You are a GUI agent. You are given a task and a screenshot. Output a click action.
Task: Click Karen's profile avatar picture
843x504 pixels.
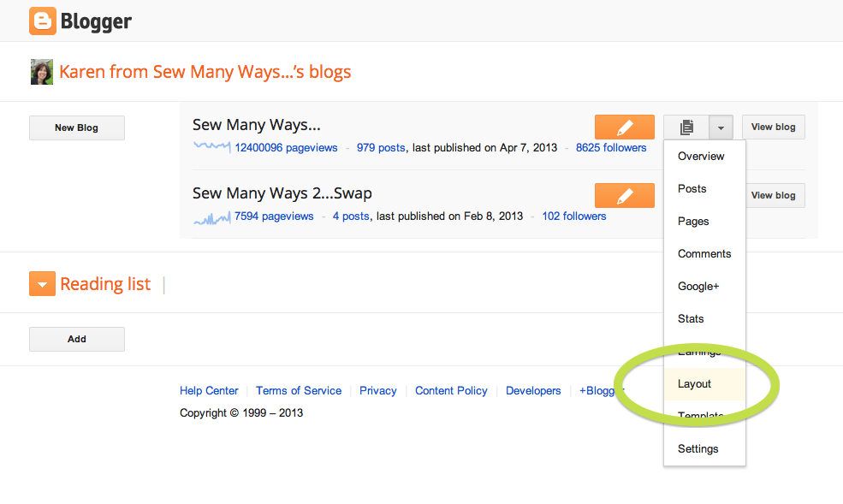tap(41, 72)
